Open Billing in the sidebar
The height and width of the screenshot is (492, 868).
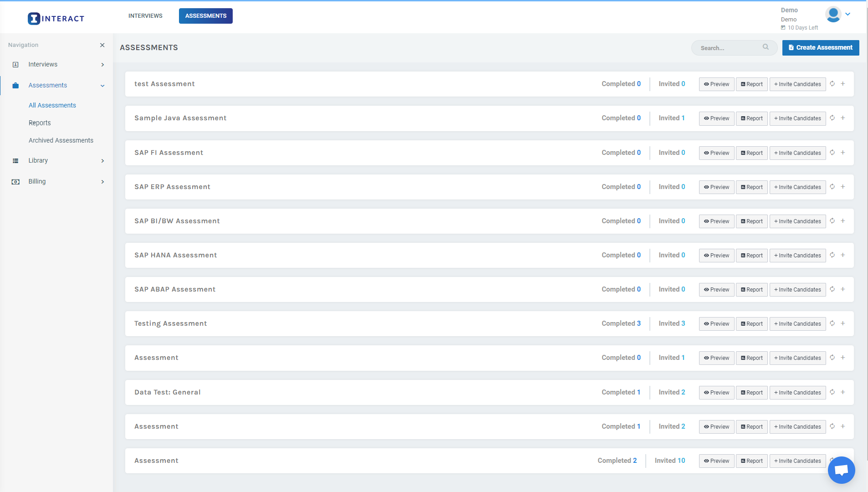coord(37,181)
